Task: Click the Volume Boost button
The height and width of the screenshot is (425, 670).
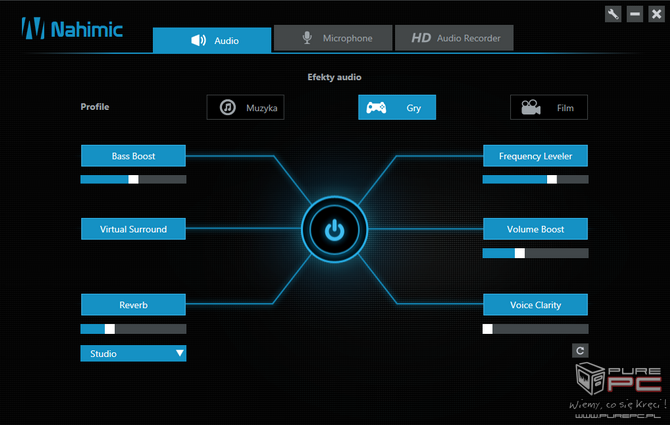Action: (x=535, y=229)
